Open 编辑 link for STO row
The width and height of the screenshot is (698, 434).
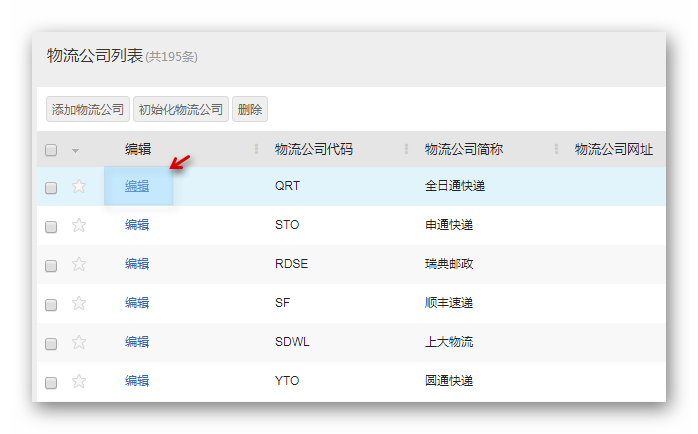[x=137, y=225]
